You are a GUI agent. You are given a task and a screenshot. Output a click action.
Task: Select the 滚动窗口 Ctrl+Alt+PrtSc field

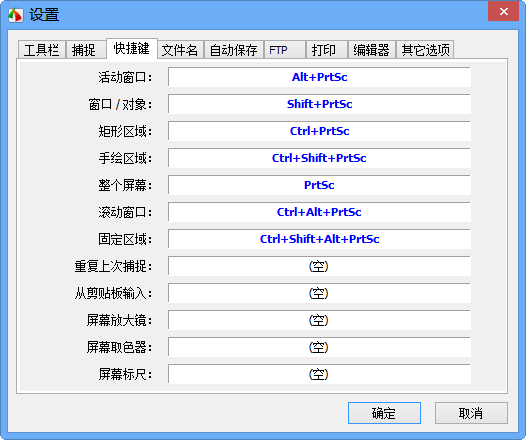(319, 212)
